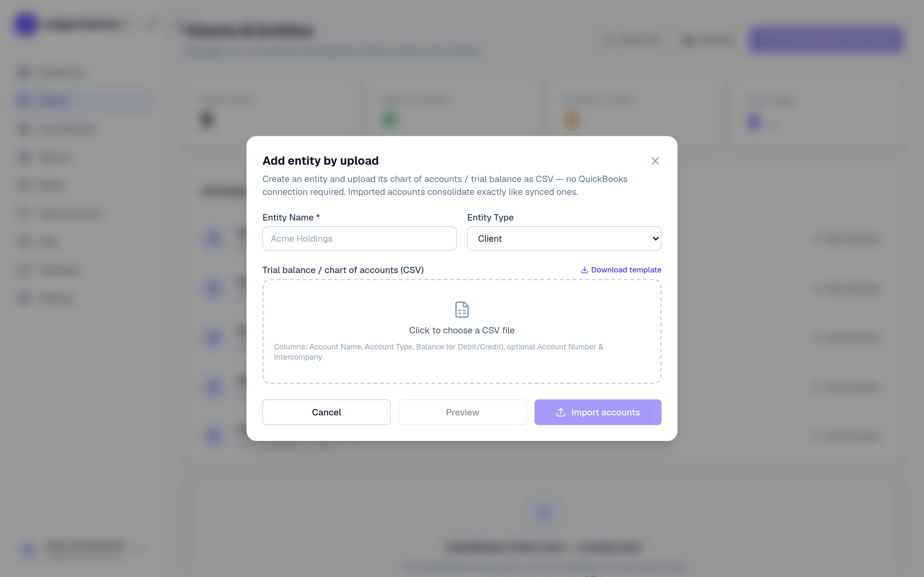Click the upload icon inside Import accounts button
Image resolution: width=924 pixels, height=577 pixels.
point(560,412)
